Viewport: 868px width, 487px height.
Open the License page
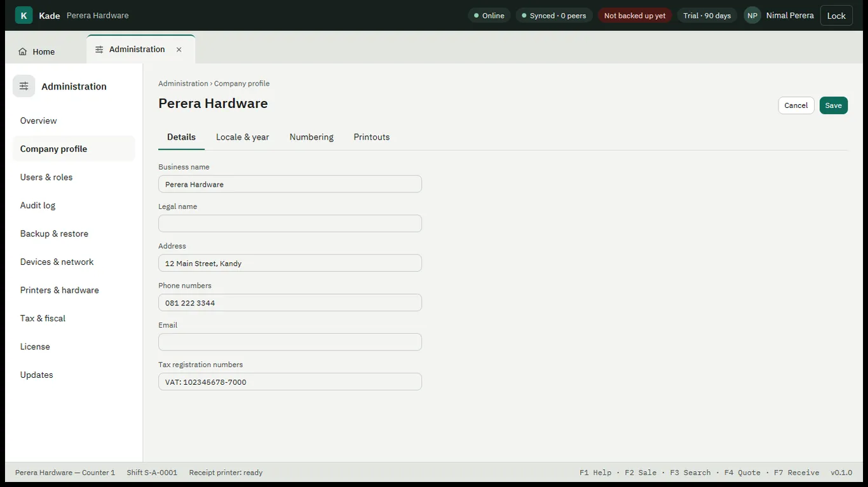pyautogui.click(x=74, y=347)
